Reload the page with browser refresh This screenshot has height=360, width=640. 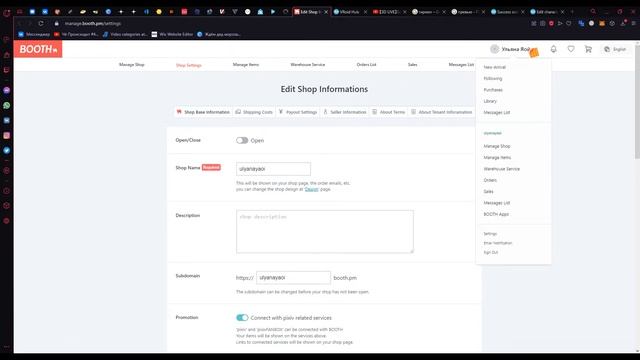click(41, 24)
